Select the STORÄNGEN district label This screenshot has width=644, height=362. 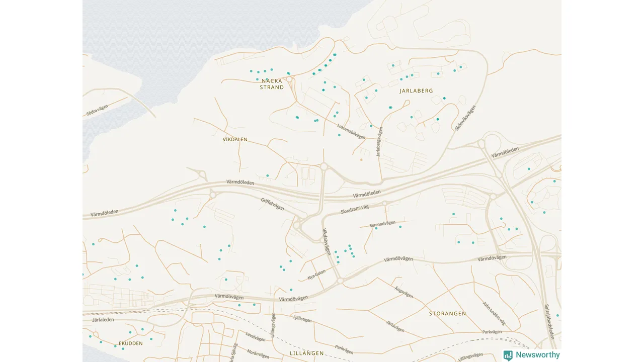tap(447, 313)
